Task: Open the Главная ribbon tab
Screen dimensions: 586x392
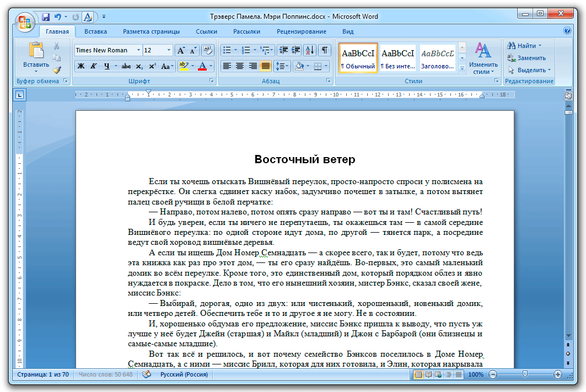Action: tap(57, 31)
